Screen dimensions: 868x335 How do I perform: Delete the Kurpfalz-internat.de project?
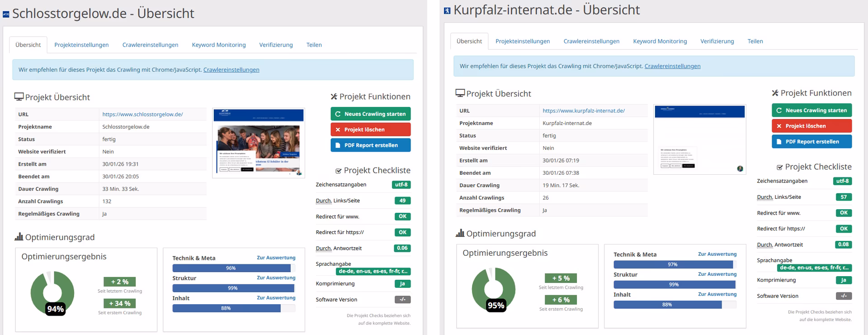tap(812, 126)
